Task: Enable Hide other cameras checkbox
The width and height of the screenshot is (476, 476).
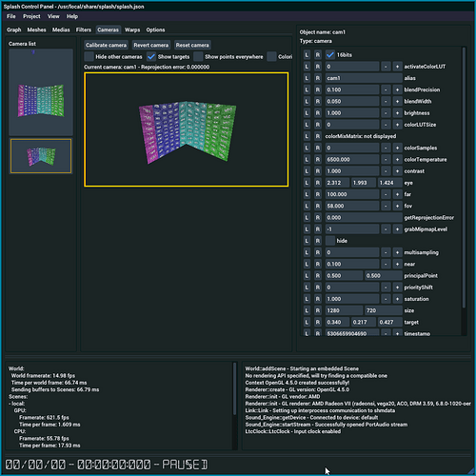Action: point(89,56)
